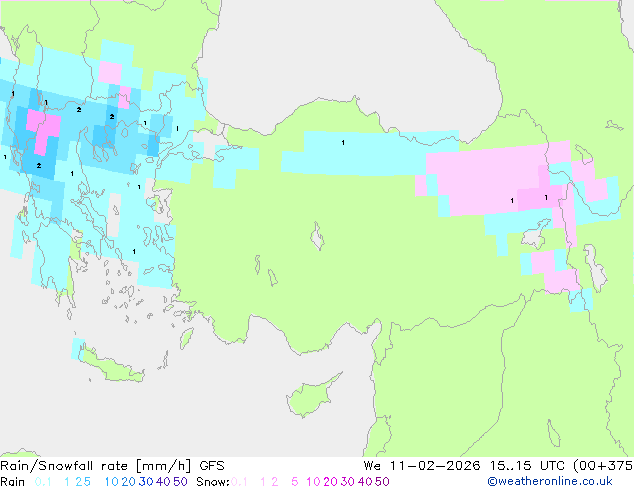
Task: Click the '15..15 UTC' time label
Action: (x=526, y=466)
